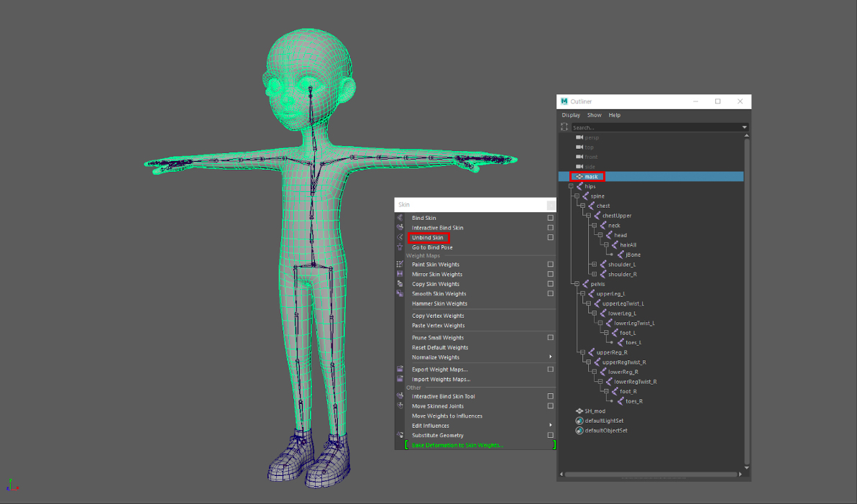Select the chestUpper joint in Outliner
Viewport: 857px width, 504px height.
616,216
